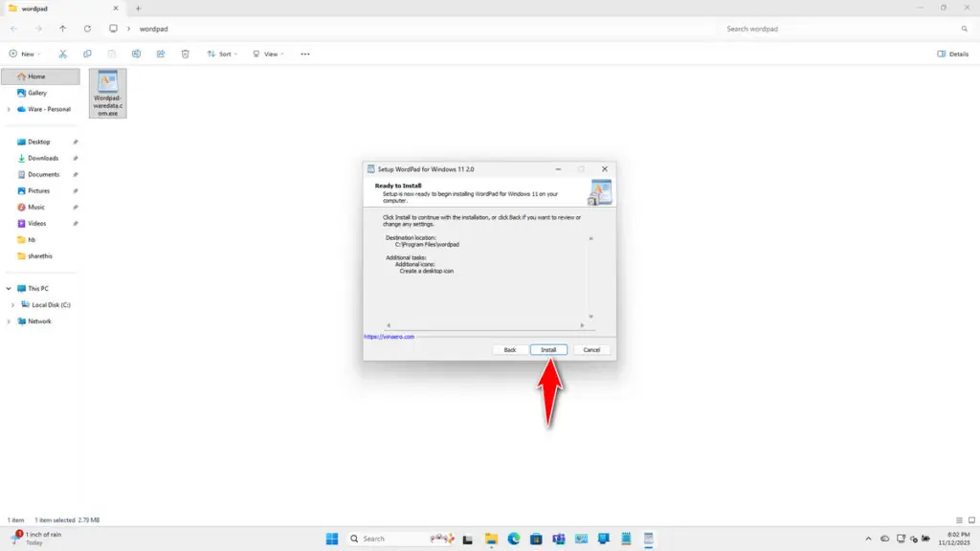
Task: Open the See more toolbar menu
Action: coord(305,54)
